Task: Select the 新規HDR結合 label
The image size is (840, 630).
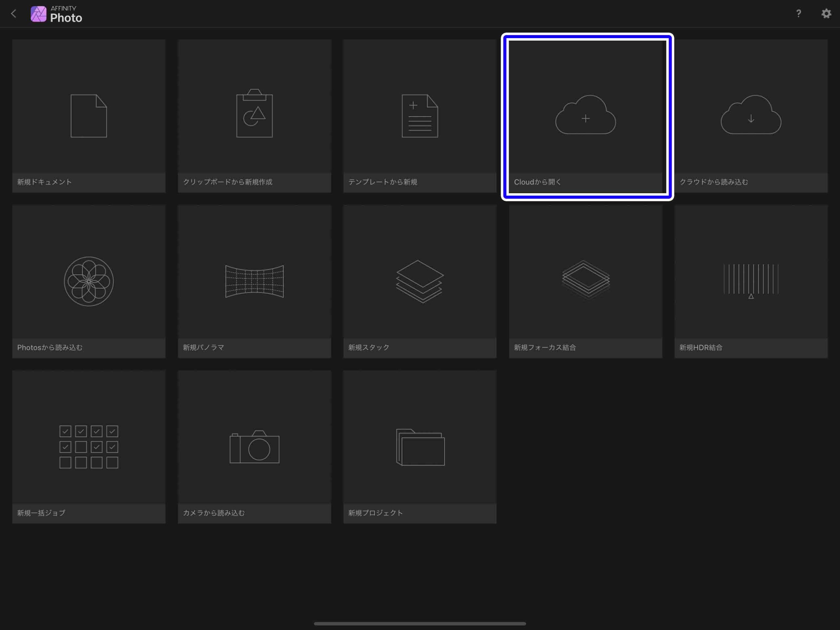Action: (x=701, y=347)
